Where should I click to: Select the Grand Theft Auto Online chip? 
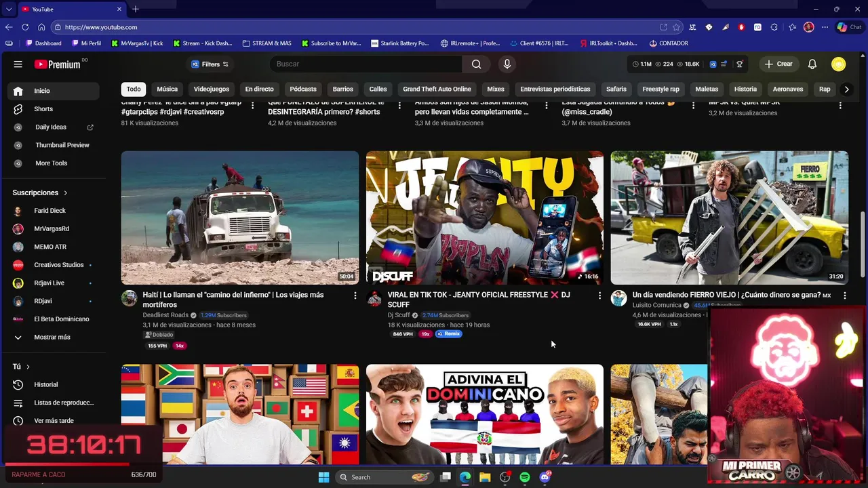coord(437,89)
